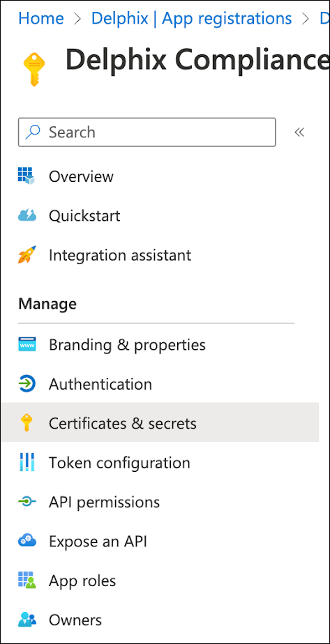Open API permissions page
Screen dimensions: 330x644
tap(160, 502)
